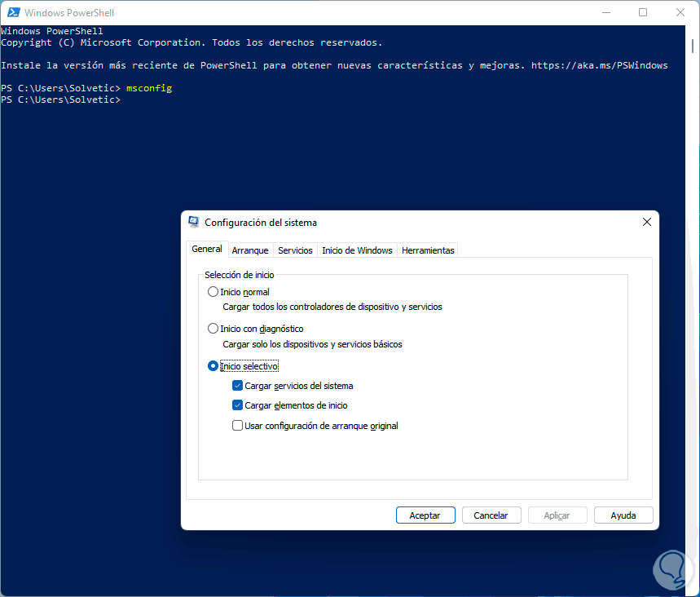Screen dimensions: 700x597
Task: Switch to the General tab
Action: pos(207,249)
